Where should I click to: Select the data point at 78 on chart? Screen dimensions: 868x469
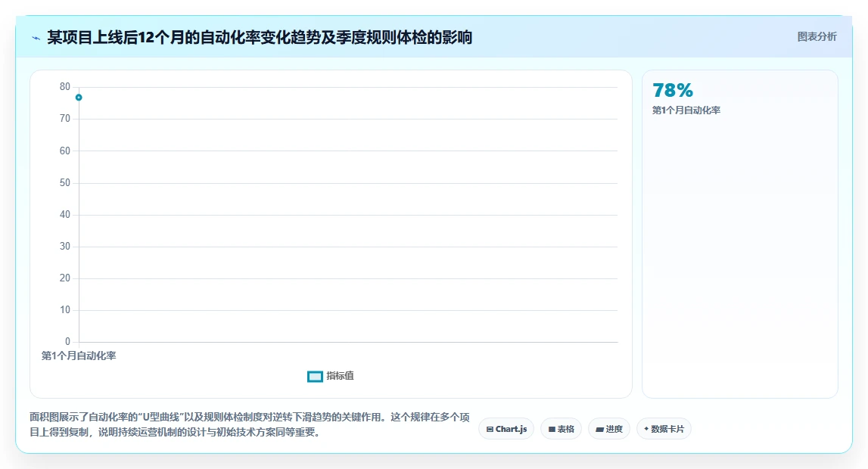(x=79, y=98)
